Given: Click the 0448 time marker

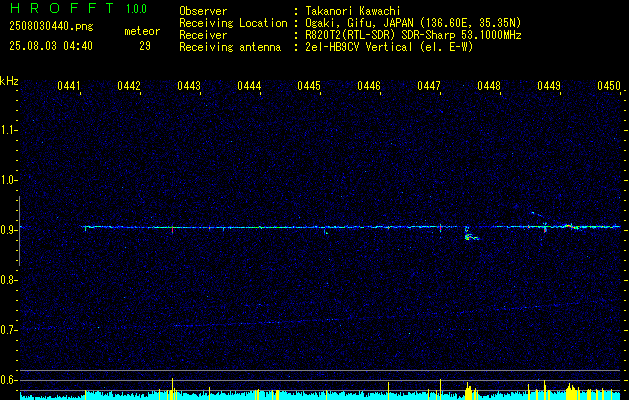Looking at the screenshot, I should click(x=489, y=85).
